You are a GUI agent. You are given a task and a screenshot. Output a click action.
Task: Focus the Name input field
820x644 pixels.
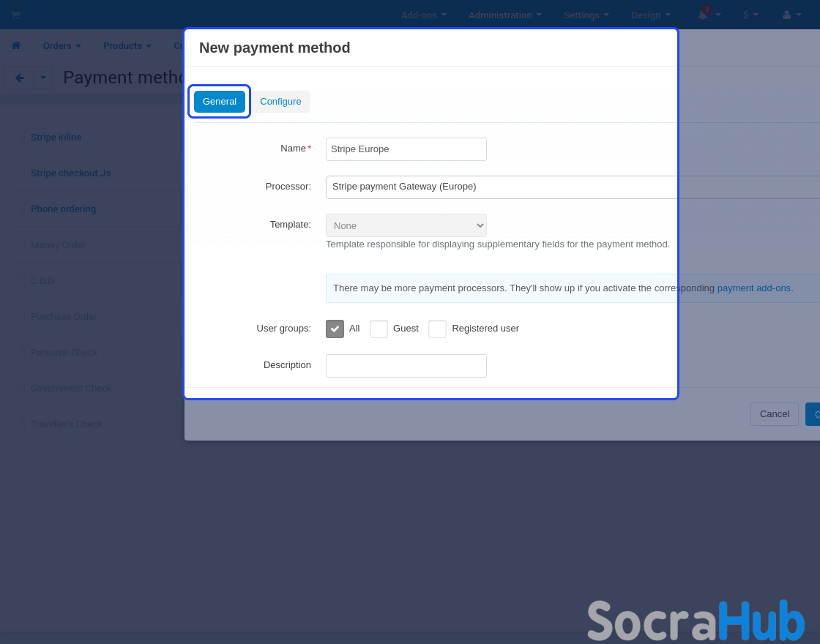coord(406,149)
